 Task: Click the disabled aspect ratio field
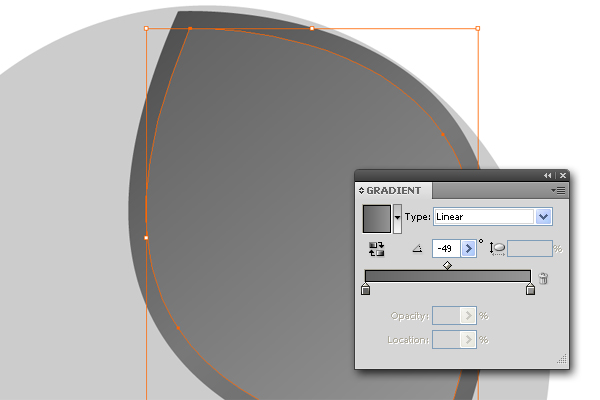point(530,249)
